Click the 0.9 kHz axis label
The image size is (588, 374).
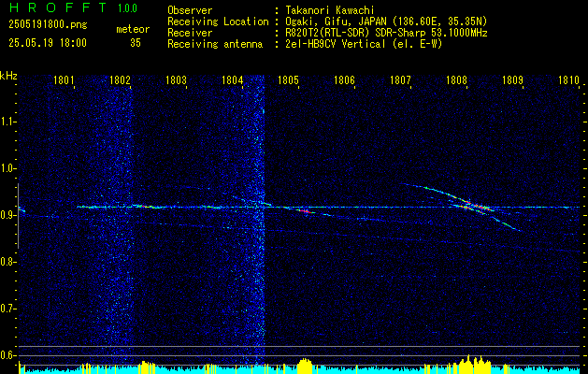coord(7,215)
